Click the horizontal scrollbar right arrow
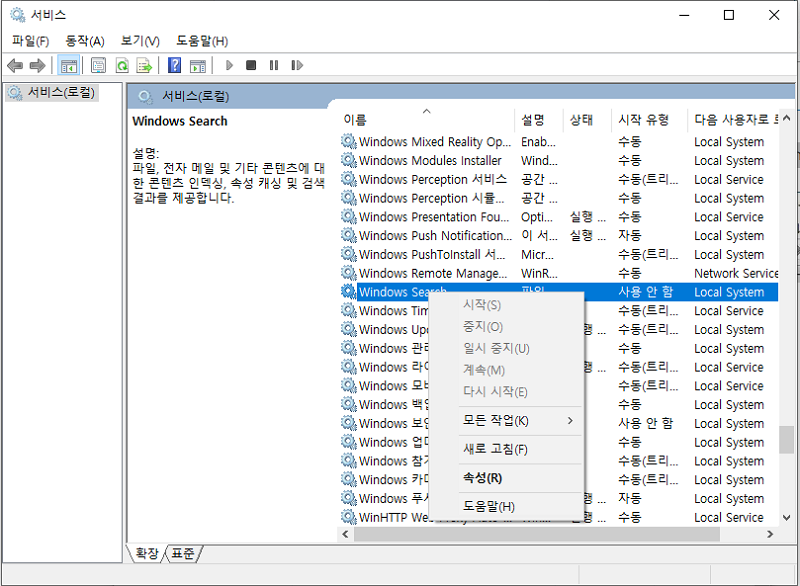Screen dimensions: 800x586 pos(771,535)
